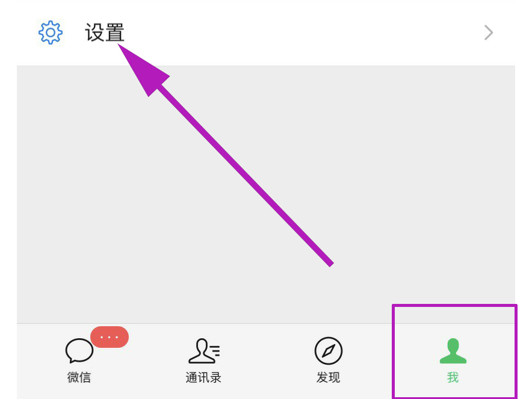
Task: Tap the green 我 profile silhouette icon
Action: pos(453,351)
